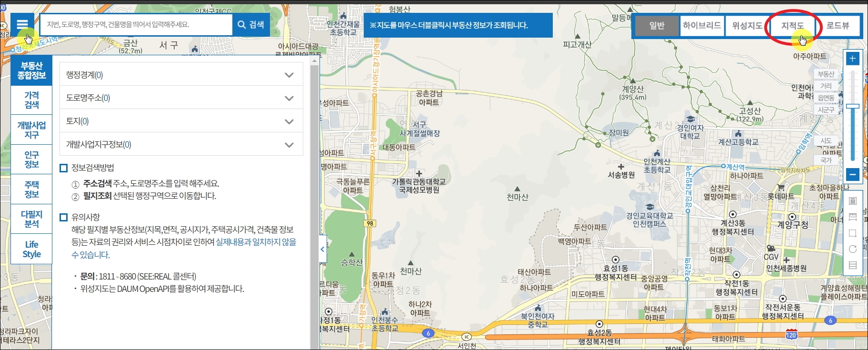Set zoom level to 시도
This screenshot has width=868, height=350.
826,140
